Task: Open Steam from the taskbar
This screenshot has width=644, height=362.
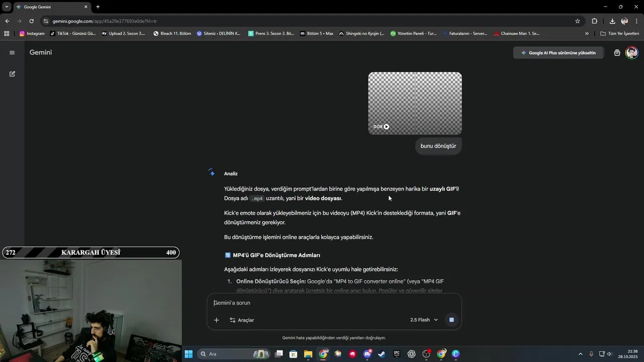Action: click(382, 354)
